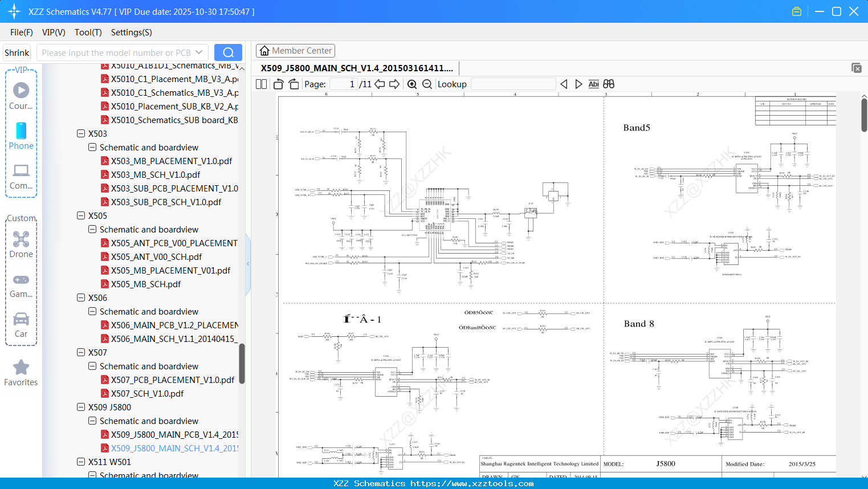This screenshot has height=489, width=868.
Task: Collapse the X503 folder
Action: pyautogui.click(x=81, y=134)
